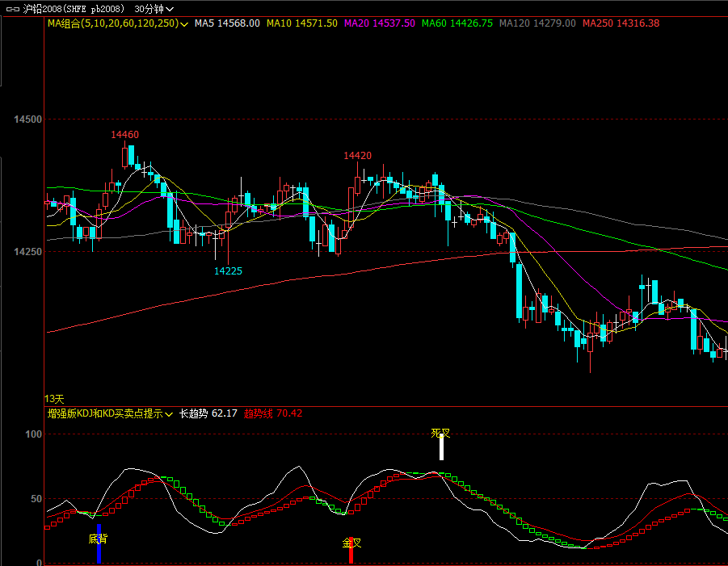Click the 14420 peak price label
Viewport: 728px width, 566px height.
(x=357, y=155)
